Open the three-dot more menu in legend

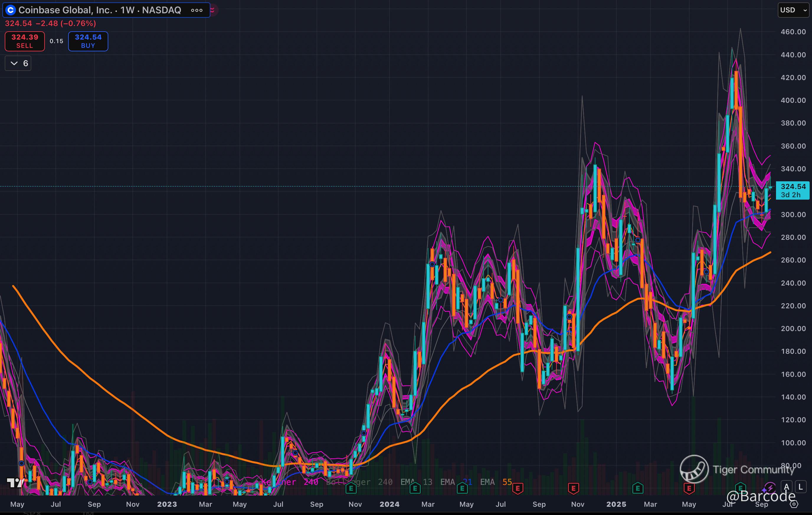(x=197, y=10)
